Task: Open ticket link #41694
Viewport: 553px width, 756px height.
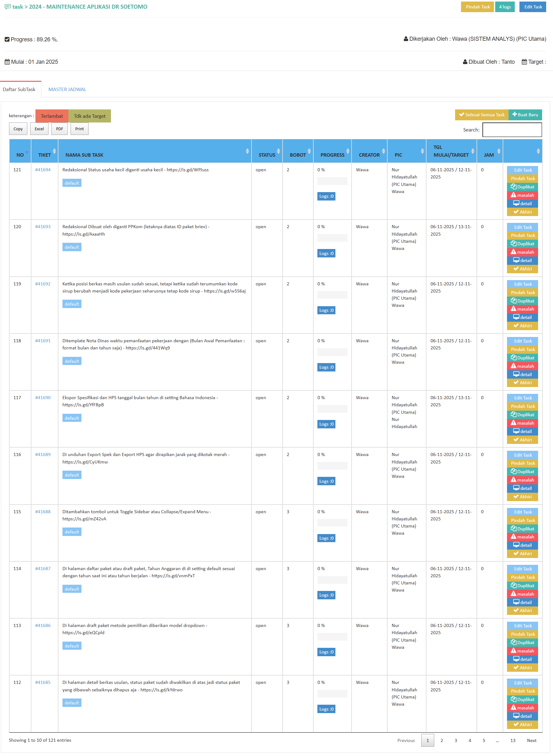Action: (43, 170)
